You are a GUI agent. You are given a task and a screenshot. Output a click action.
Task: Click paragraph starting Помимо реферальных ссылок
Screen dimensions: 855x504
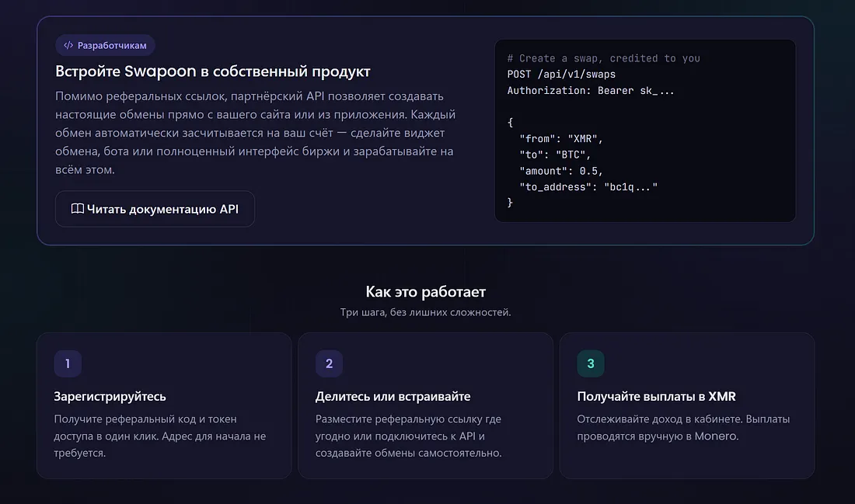coord(255,132)
